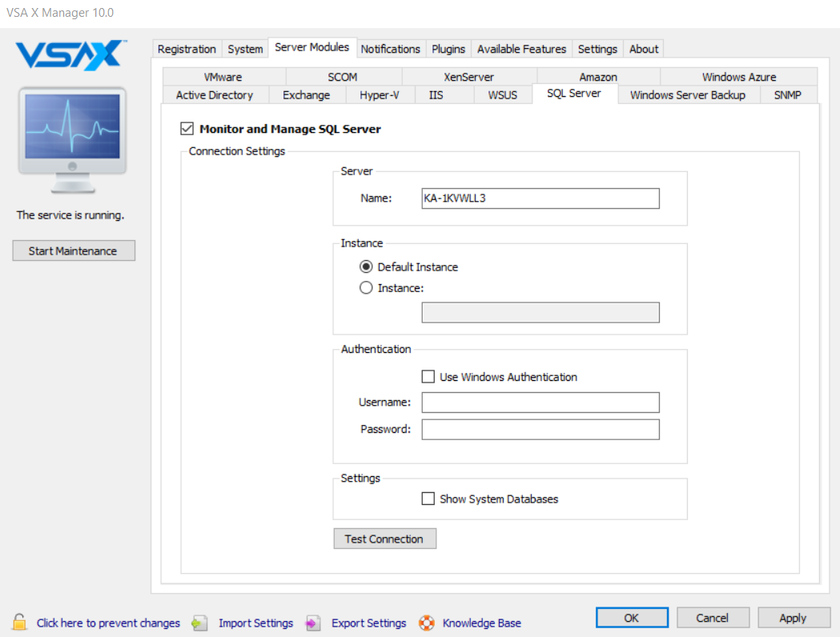Open the XenServer module tab
The image size is (840, 637).
[x=468, y=77]
